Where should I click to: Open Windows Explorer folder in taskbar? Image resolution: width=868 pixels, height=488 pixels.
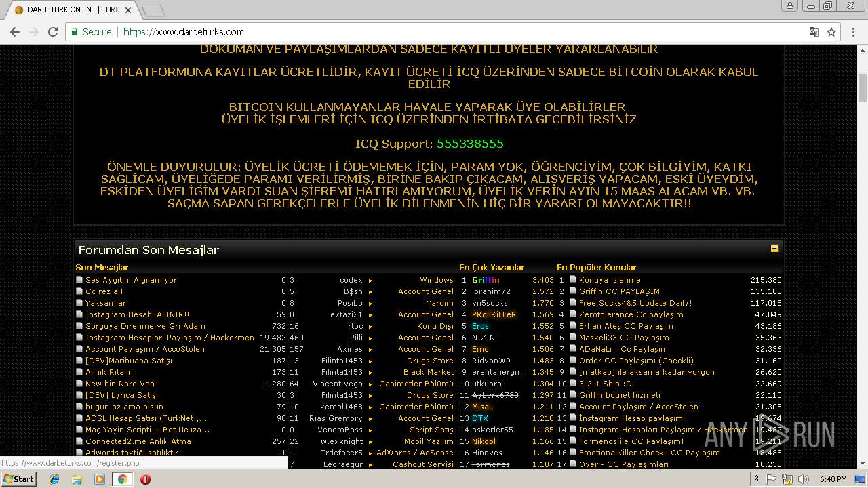[x=77, y=479]
